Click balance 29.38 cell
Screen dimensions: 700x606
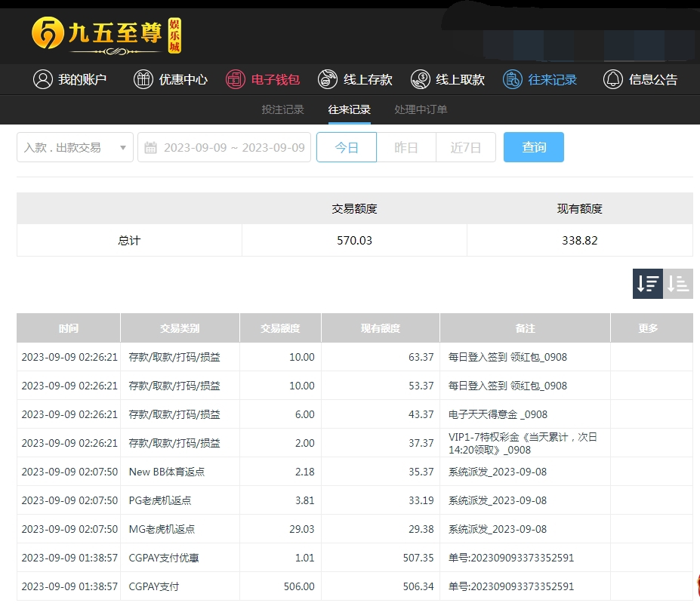pyautogui.click(x=421, y=529)
